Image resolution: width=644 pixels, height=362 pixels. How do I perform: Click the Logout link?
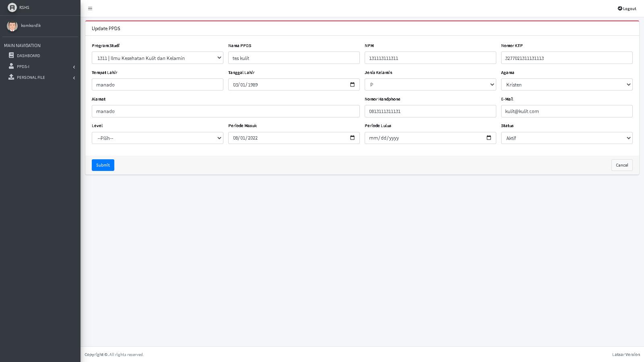tap(627, 8)
